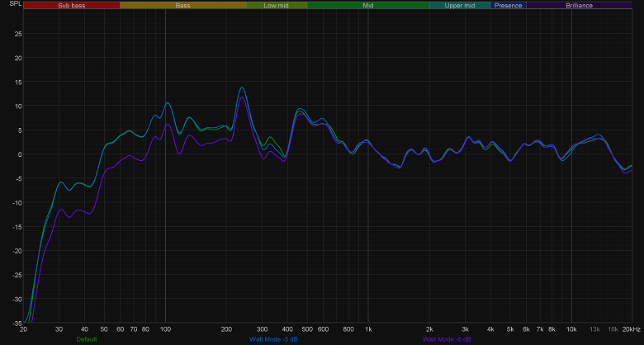Click the 2k frequency axis label
644x345 pixels.
[x=429, y=329]
